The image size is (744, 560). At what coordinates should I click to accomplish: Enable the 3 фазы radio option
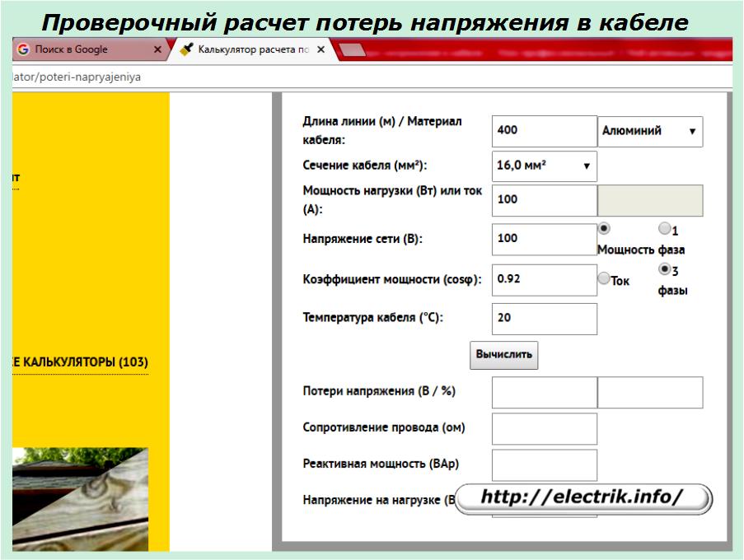coord(664,269)
